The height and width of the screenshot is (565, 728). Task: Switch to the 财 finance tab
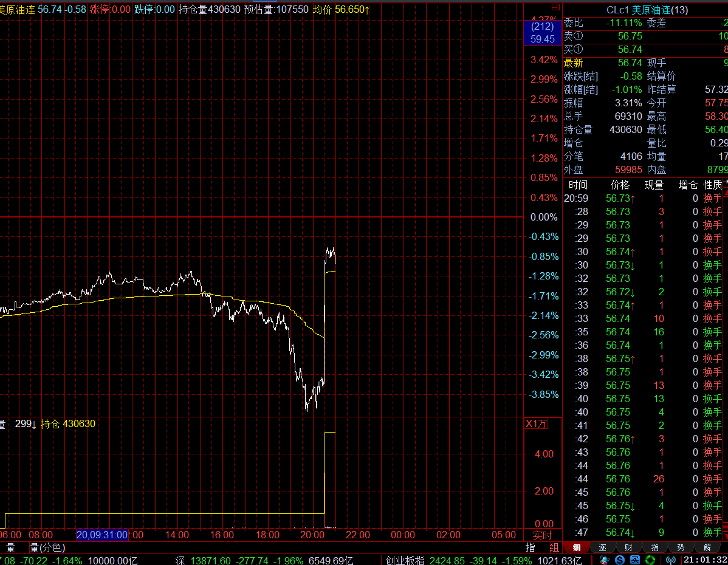click(x=628, y=547)
